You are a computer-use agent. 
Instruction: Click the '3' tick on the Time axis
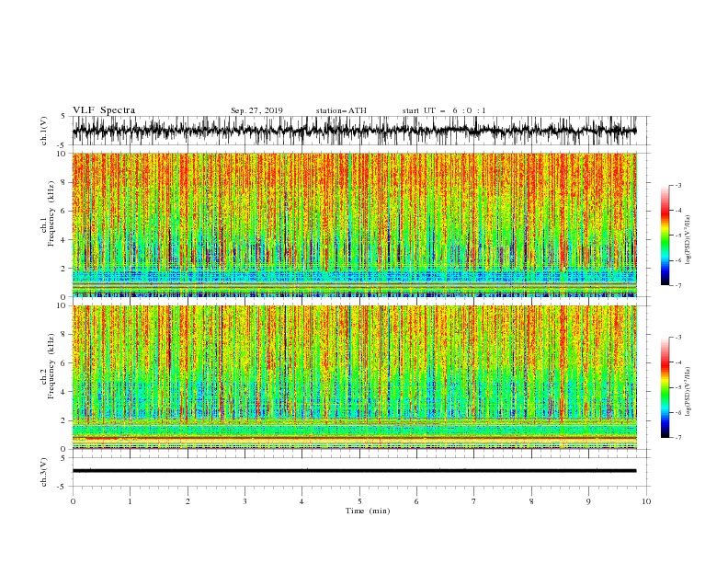pyautogui.click(x=245, y=501)
